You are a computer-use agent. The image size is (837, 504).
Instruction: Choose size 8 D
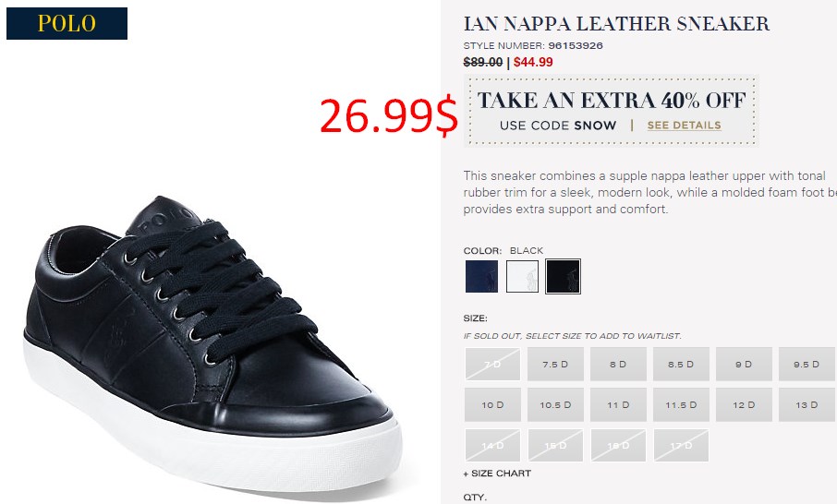click(x=618, y=365)
